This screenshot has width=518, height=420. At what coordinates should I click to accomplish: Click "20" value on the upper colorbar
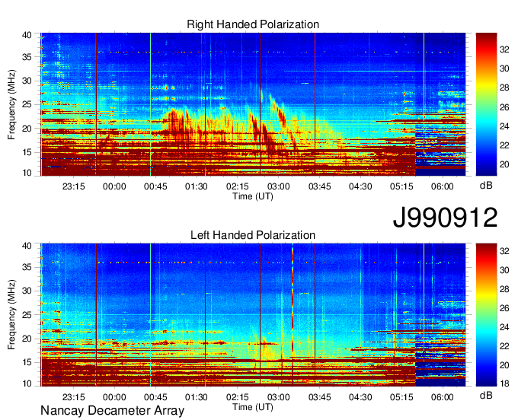(x=504, y=164)
